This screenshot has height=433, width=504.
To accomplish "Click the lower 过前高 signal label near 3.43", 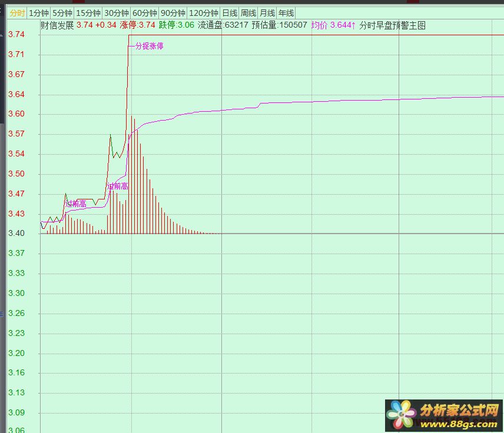I will coord(75,204).
